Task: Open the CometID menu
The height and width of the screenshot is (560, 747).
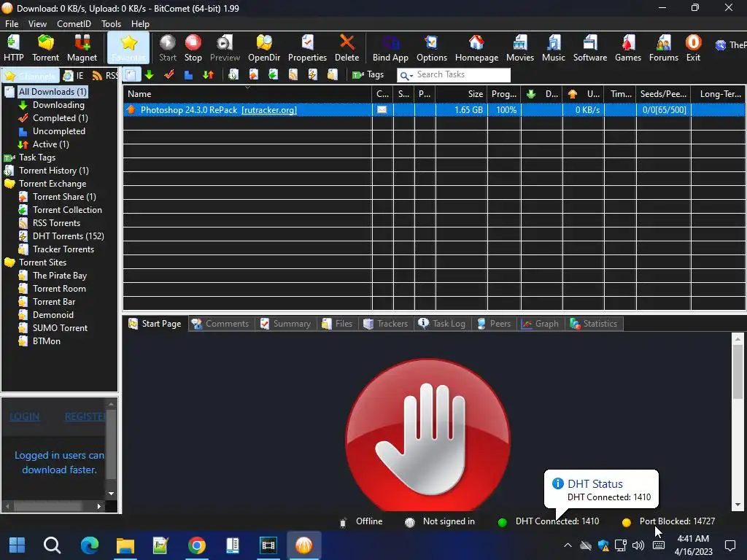Action: [x=74, y=24]
